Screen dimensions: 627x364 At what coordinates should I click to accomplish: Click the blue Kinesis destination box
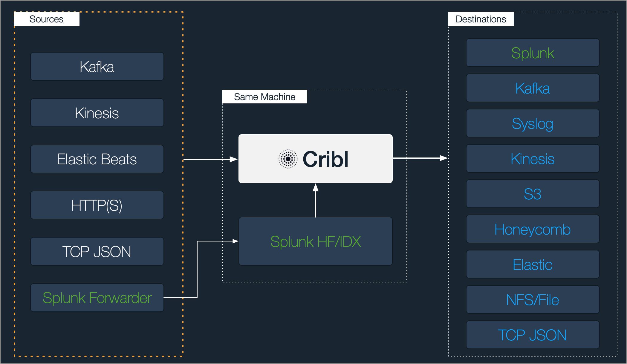(x=533, y=159)
